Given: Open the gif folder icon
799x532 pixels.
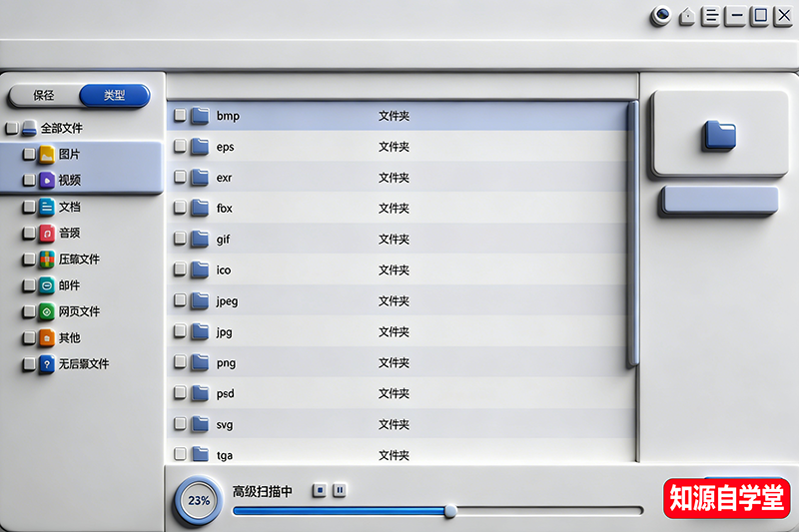Looking at the screenshot, I should 200,239.
